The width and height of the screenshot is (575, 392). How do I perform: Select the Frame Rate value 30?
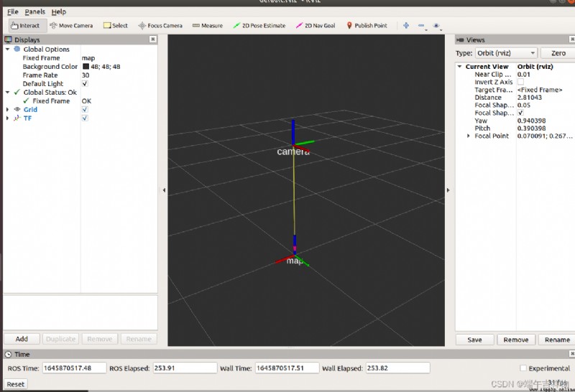tap(86, 75)
